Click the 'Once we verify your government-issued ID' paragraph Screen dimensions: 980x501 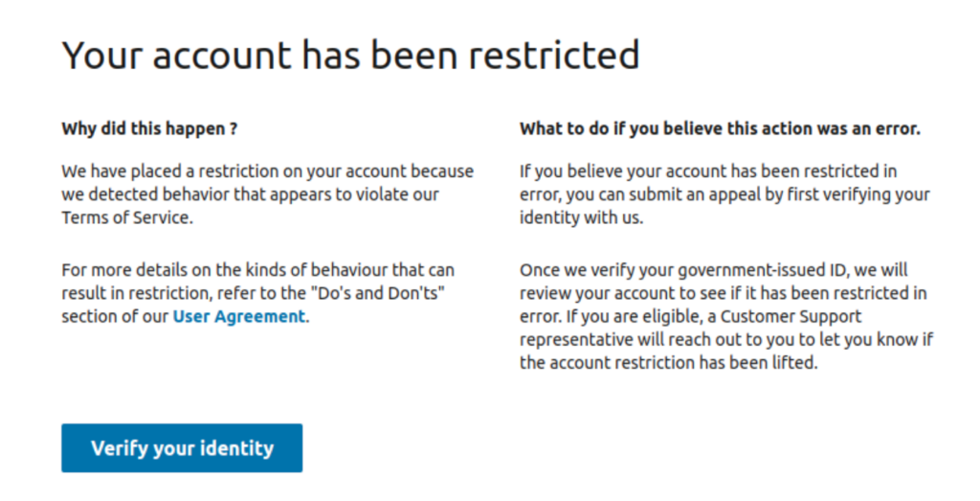pos(726,316)
